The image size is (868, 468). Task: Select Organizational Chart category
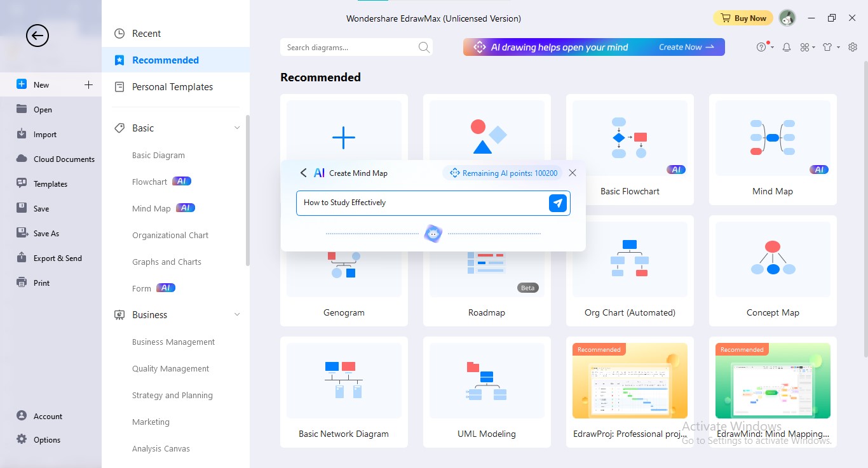click(170, 235)
